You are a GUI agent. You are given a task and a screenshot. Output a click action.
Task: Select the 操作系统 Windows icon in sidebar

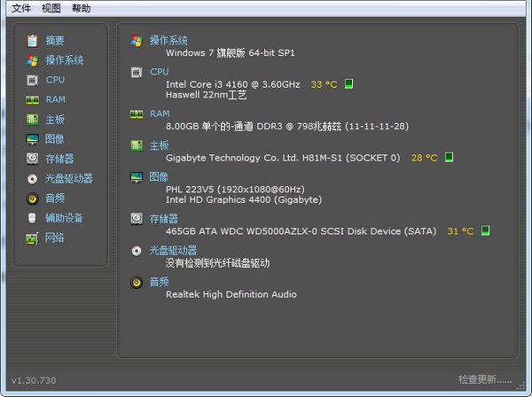point(32,60)
